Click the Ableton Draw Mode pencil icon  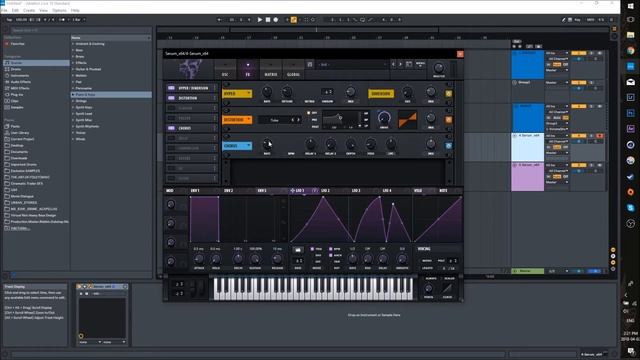pyautogui.click(x=564, y=20)
